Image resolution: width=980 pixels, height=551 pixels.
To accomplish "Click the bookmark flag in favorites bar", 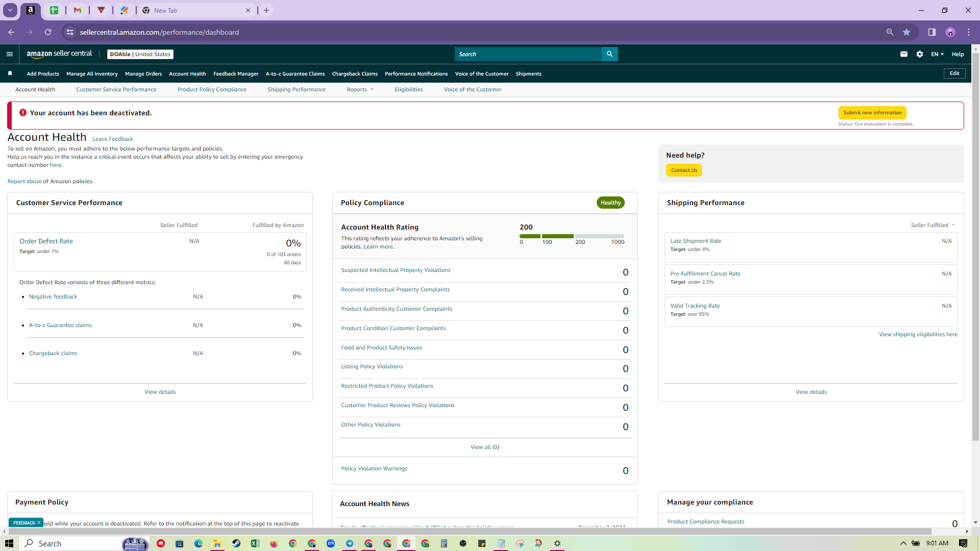I will click(10, 73).
